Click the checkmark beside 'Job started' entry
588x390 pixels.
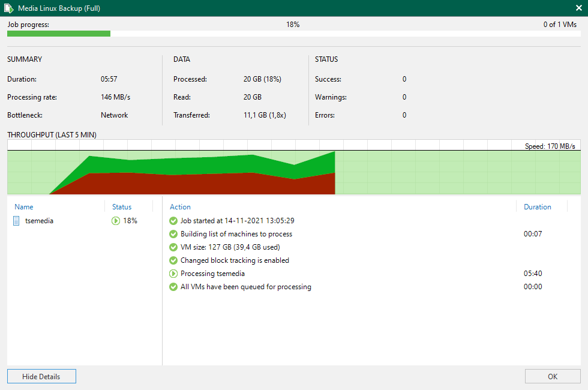point(173,220)
